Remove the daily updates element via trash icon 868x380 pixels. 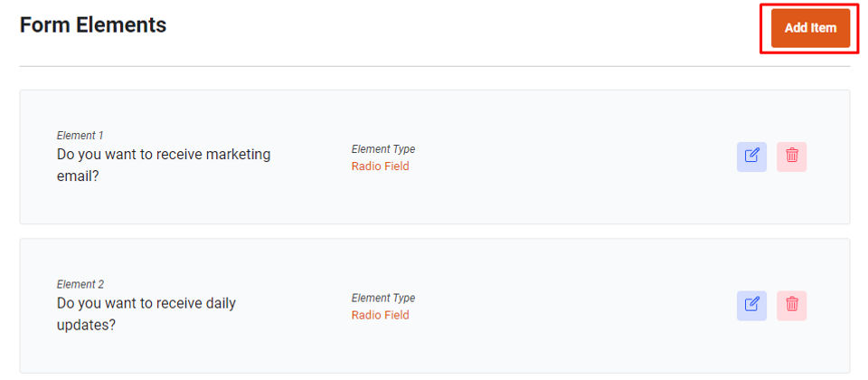[x=791, y=305]
